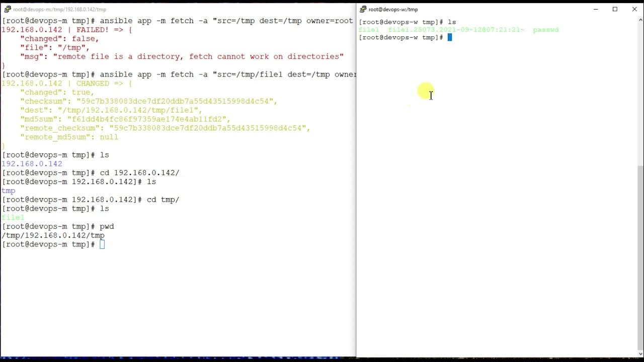The width and height of the screenshot is (644, 362).
Task: Click the '"checksum":' output line
Action: (148, 101)
